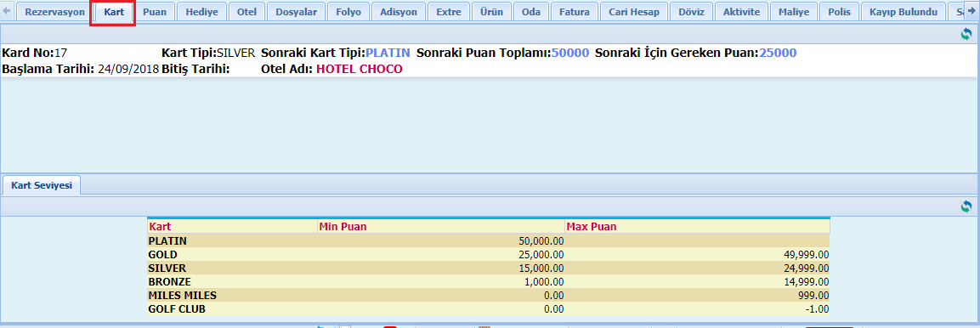
Task: Show more tabs with right arrow
Action: (x=972, y=11)
